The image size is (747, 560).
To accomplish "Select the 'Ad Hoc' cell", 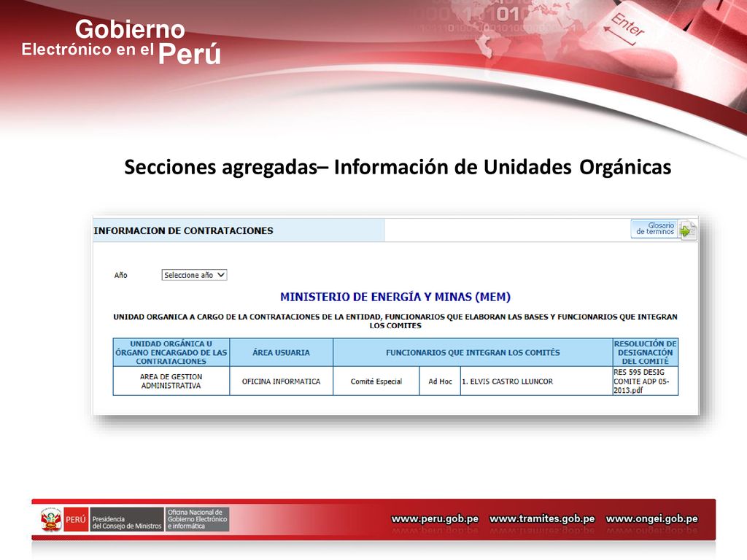I will click(440, 381).
